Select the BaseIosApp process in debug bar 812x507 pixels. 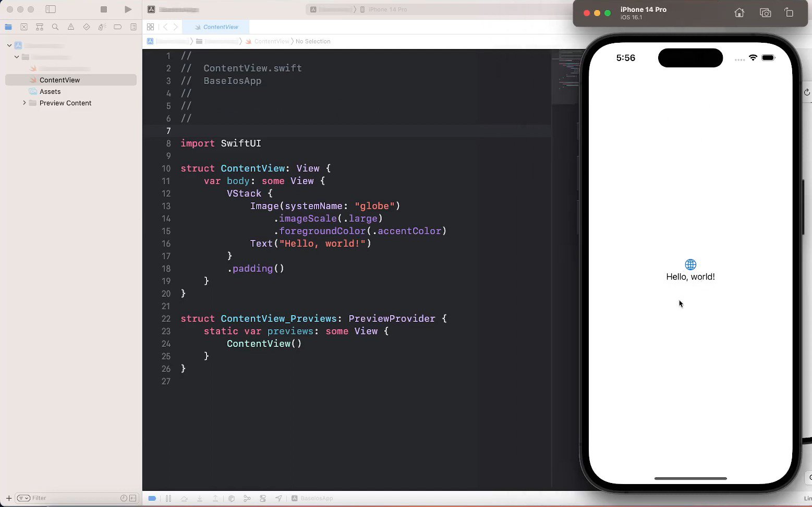(x=312, y=499)
